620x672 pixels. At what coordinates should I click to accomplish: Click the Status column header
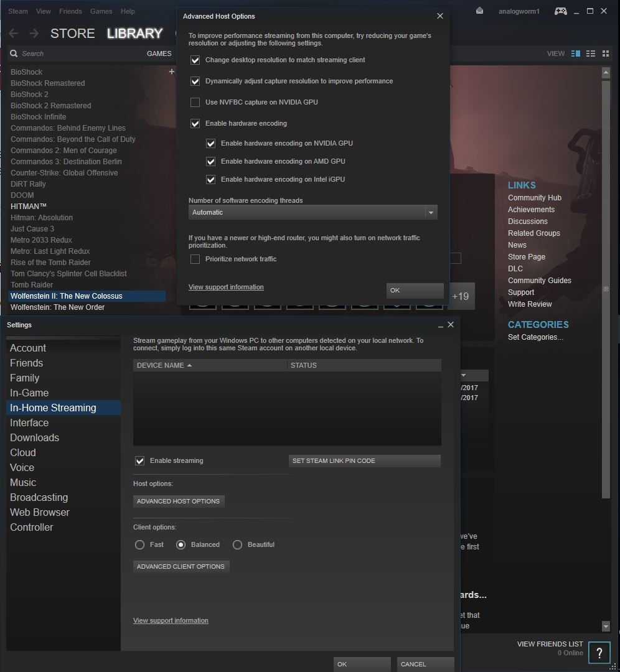(x=364, y=365)
